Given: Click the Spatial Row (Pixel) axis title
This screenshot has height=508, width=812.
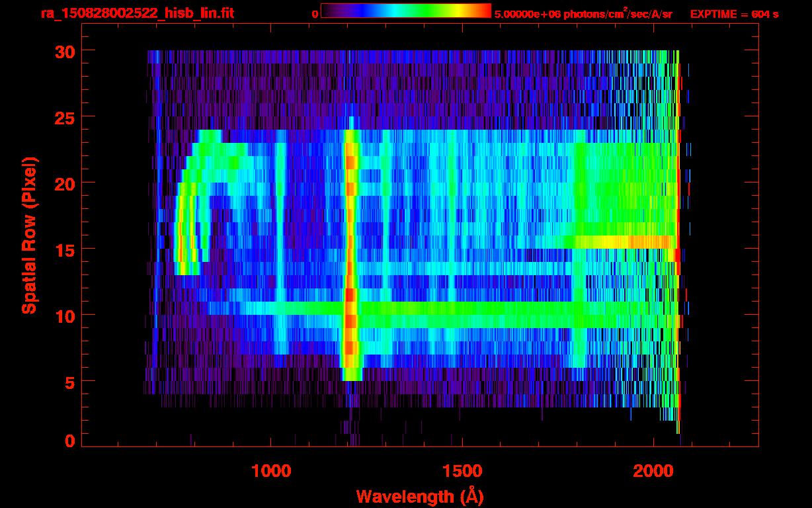Looking at the screenshot, I should (29, 235).
